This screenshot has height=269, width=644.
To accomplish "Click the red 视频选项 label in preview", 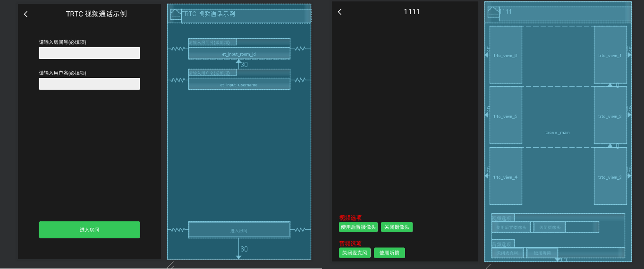I will [x=350, y=218].
